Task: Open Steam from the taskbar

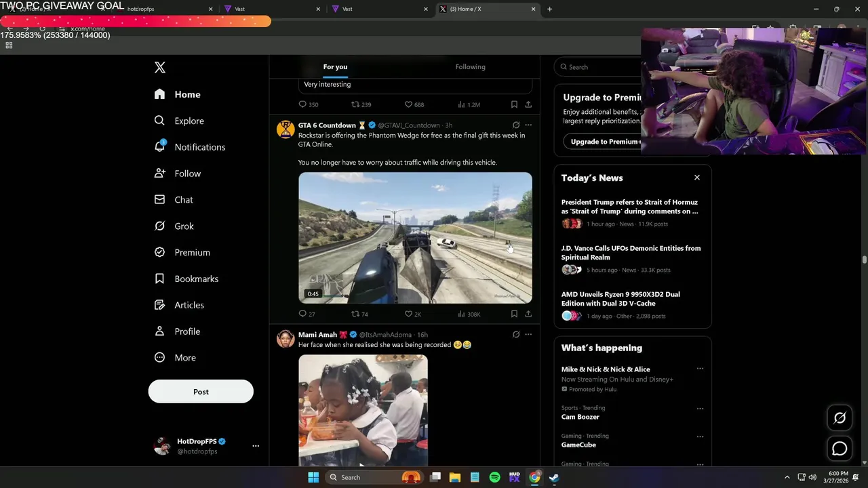Action: pos(554,477)
